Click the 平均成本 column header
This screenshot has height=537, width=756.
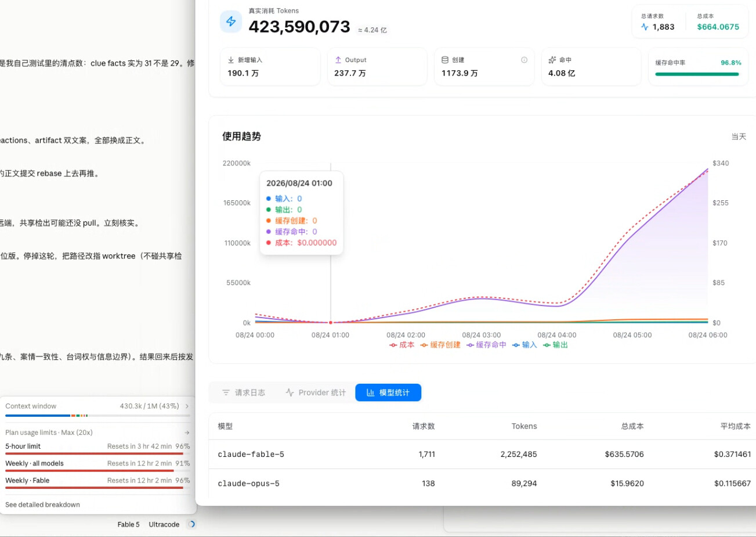coord(736,426)
